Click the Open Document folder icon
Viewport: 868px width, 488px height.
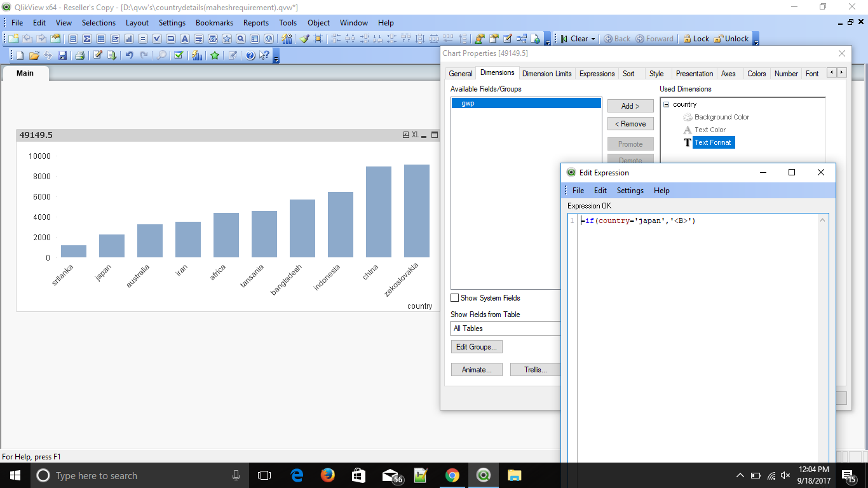pyautogui.click(x=34, y=55)
